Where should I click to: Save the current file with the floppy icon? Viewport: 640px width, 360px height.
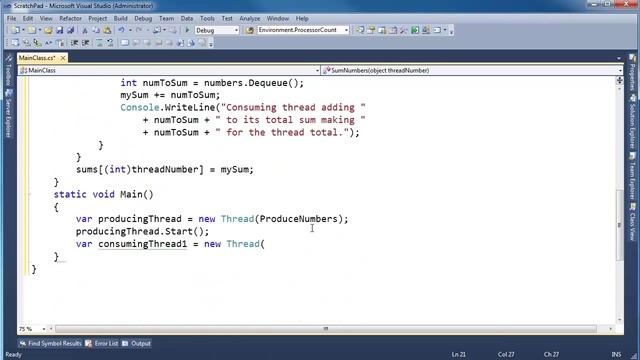tap(60, 30)
